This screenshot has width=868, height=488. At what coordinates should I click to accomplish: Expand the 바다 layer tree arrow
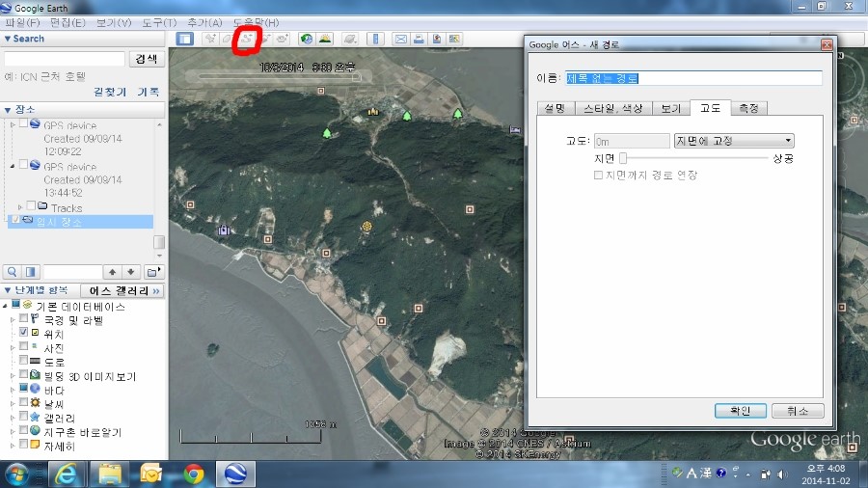13,390
